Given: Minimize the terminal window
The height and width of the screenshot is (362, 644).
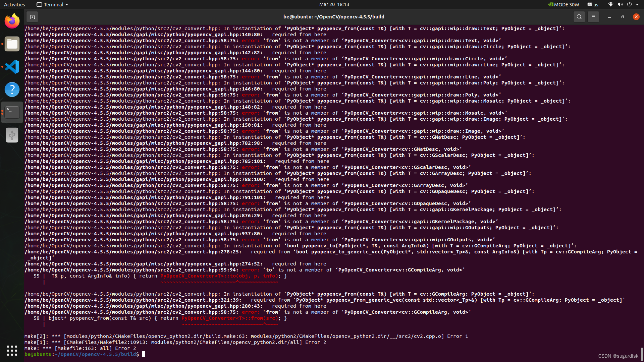Looking at the screenshot, I should pyautogui.click(x=609, y=17).
